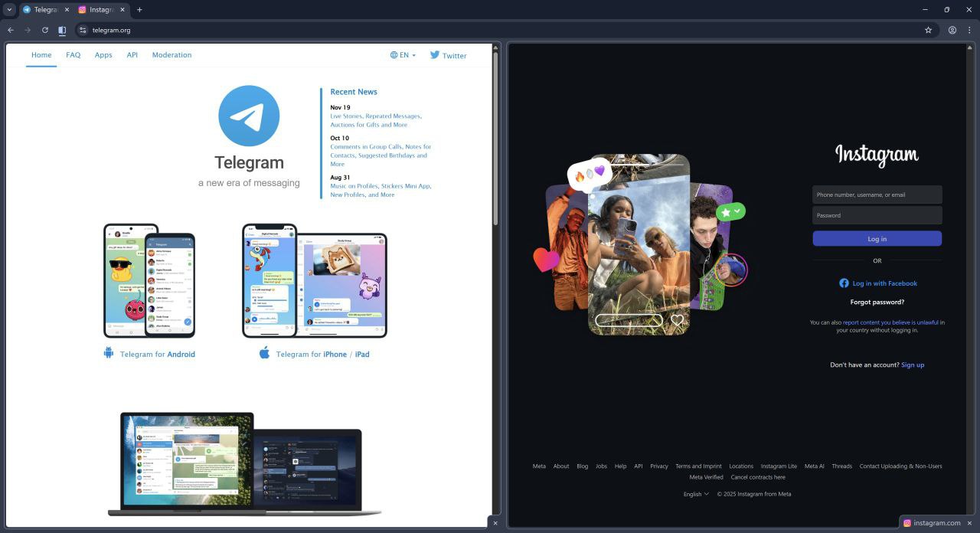Click the Facebook logo icon
This screenshot has width=980, height=533.
[x=844, y=283]
